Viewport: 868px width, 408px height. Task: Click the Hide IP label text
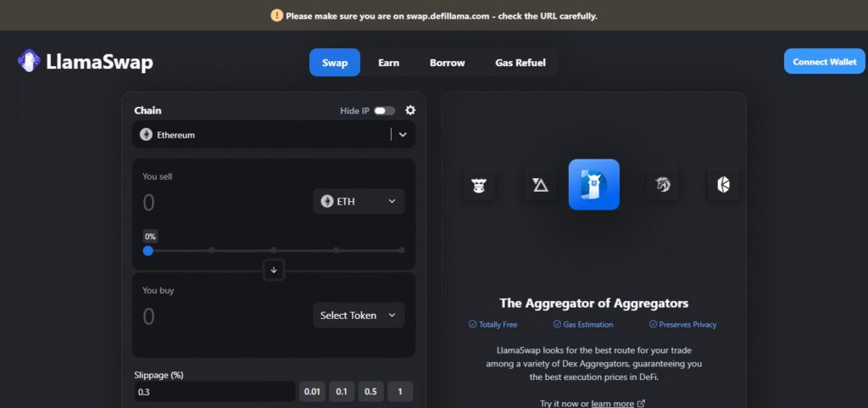click(x=354, y=111)
